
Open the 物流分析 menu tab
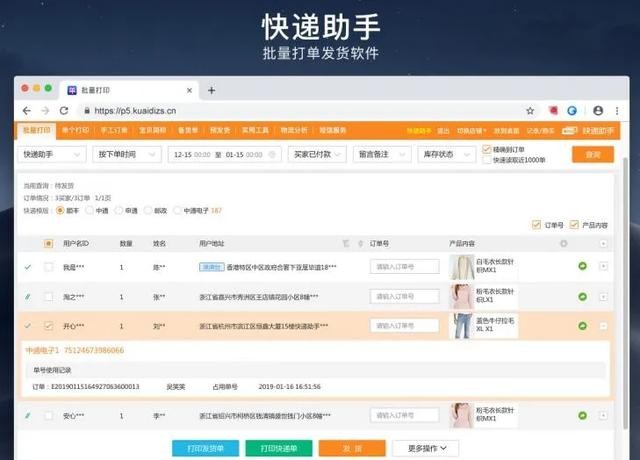point(294,130)
